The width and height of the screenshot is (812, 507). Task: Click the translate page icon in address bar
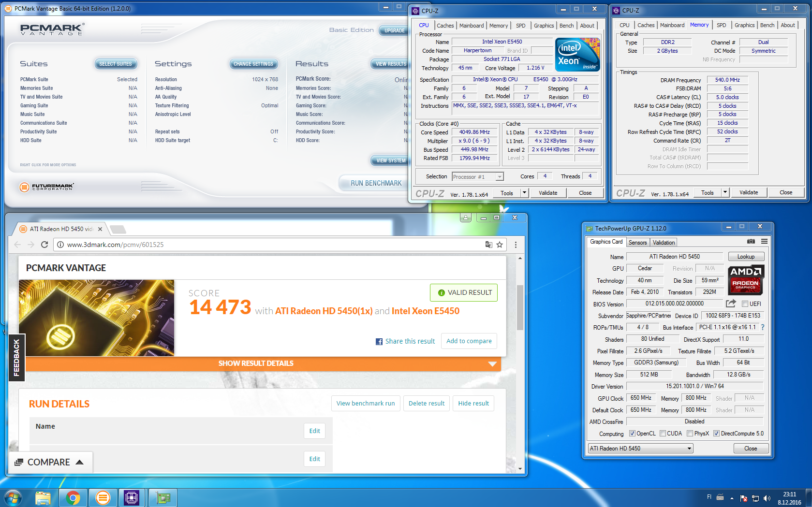coord(489,245)
